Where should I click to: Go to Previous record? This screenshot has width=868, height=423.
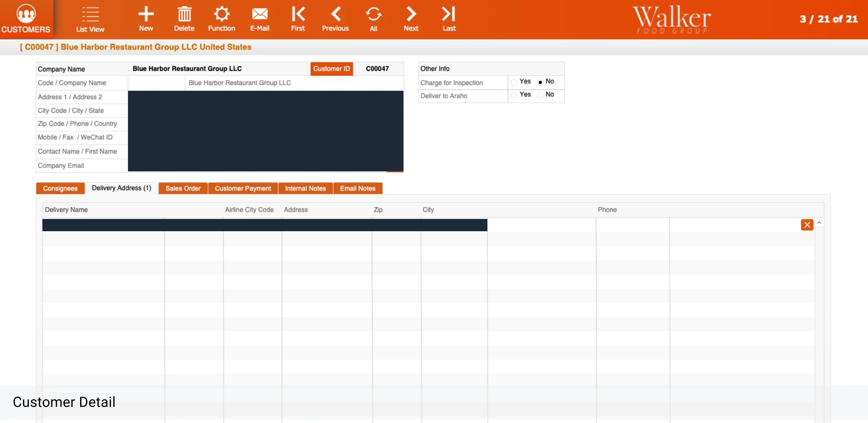coord(335,19)
